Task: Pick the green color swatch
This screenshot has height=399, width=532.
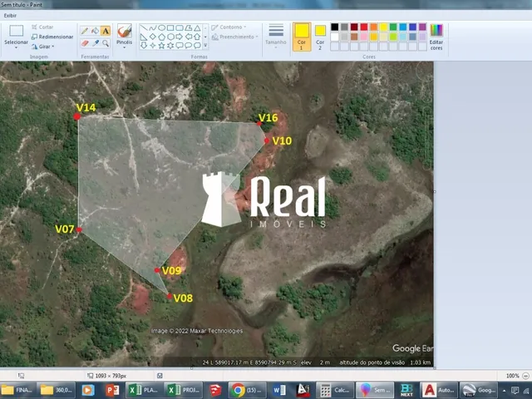Action: [393, 27]
